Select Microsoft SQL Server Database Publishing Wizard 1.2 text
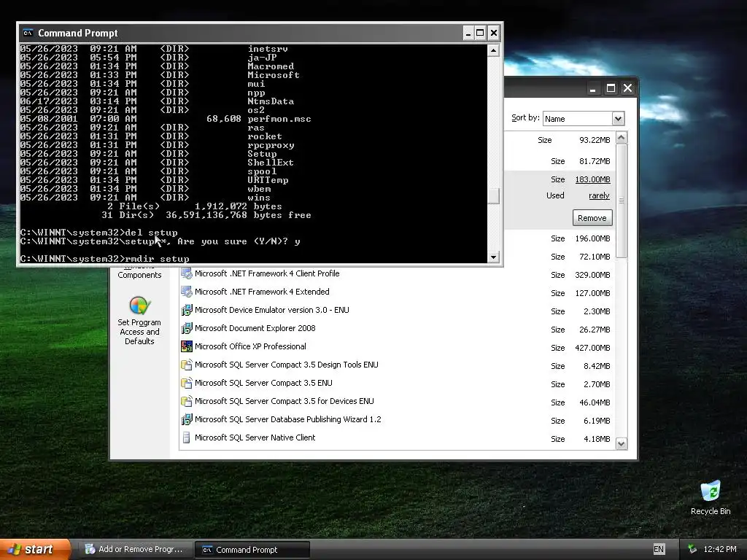Screen dimensions: 747x560 coord(287,419)
